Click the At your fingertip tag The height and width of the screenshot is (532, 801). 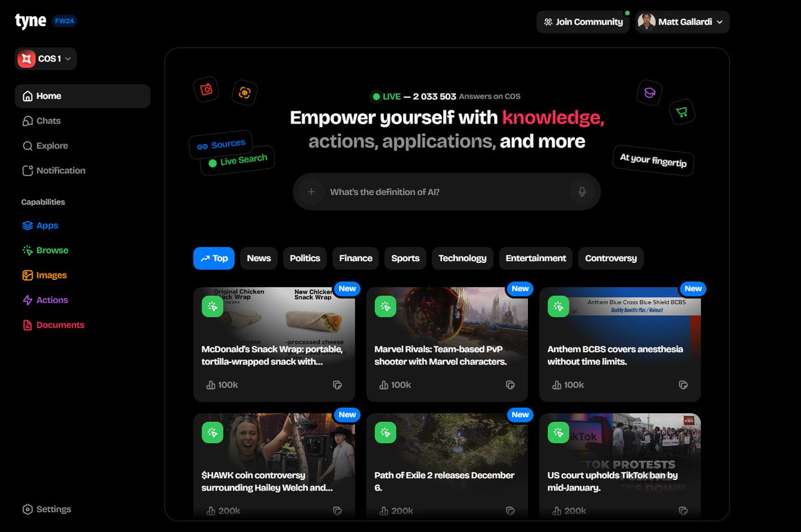653,160
